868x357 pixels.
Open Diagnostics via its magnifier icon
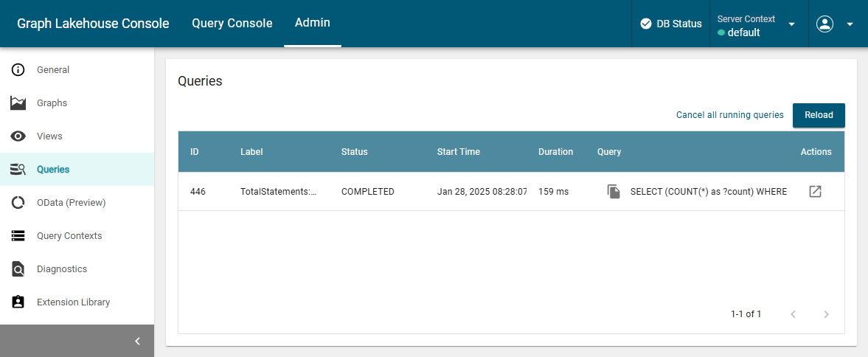click(x=18, y=269)
